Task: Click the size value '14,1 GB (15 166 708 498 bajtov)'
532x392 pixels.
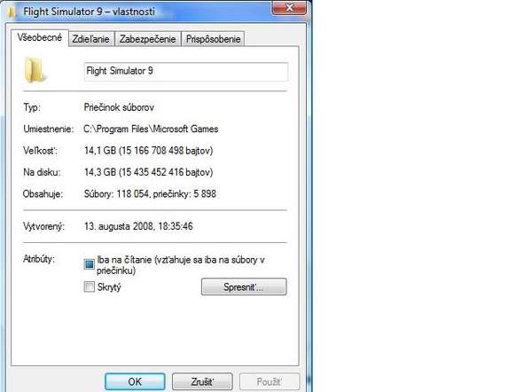Action: click(149, 151)
